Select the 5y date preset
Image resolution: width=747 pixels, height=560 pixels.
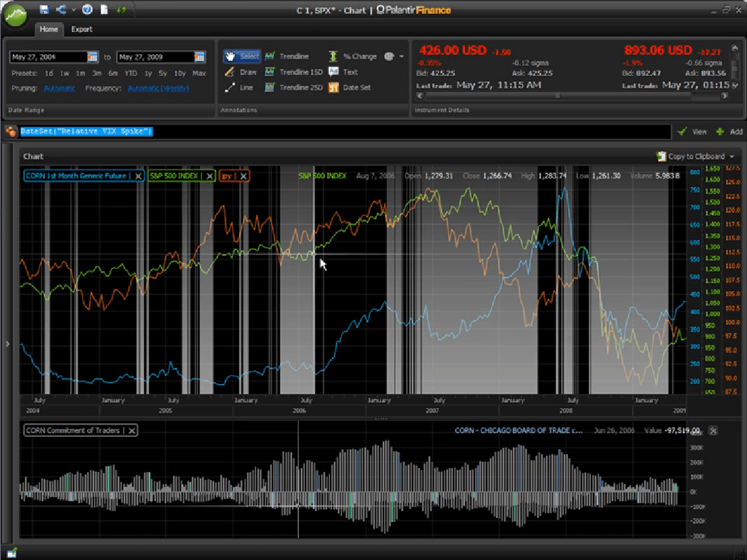(163, 73)
